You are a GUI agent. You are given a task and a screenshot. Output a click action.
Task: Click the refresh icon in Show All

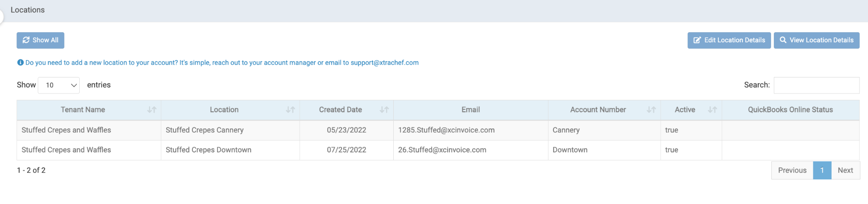point(26,40)
